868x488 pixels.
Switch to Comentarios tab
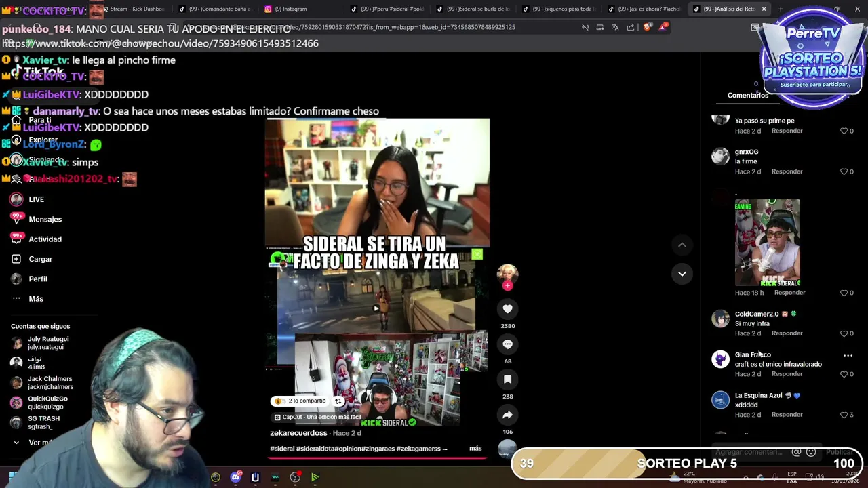(748, 95)
